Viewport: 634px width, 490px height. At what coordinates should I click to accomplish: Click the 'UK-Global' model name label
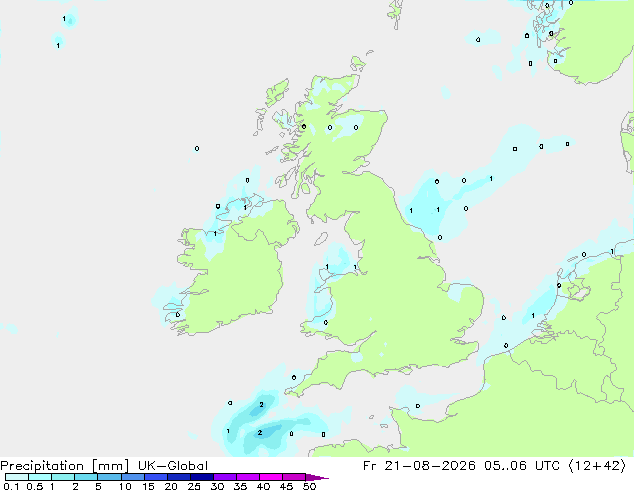coord(173,466)
